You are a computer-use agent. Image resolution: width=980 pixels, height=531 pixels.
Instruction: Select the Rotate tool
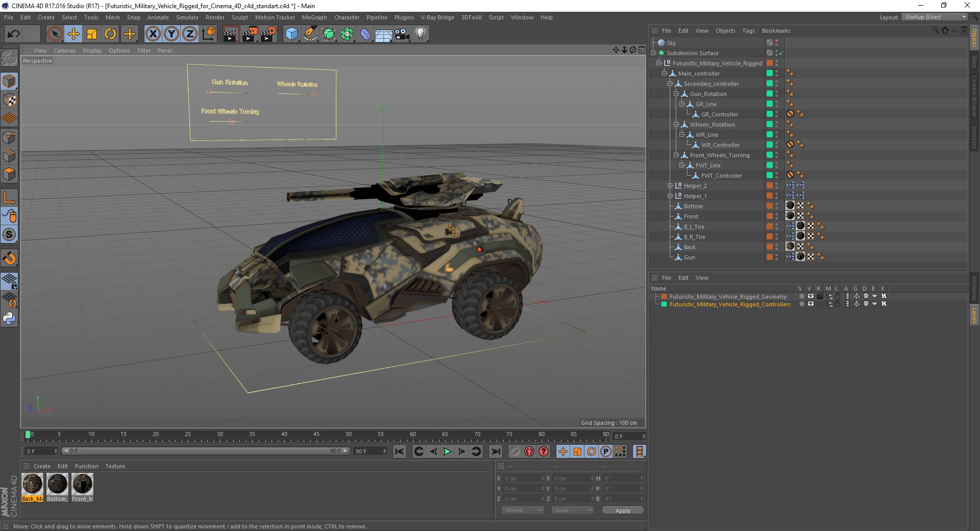110,34
